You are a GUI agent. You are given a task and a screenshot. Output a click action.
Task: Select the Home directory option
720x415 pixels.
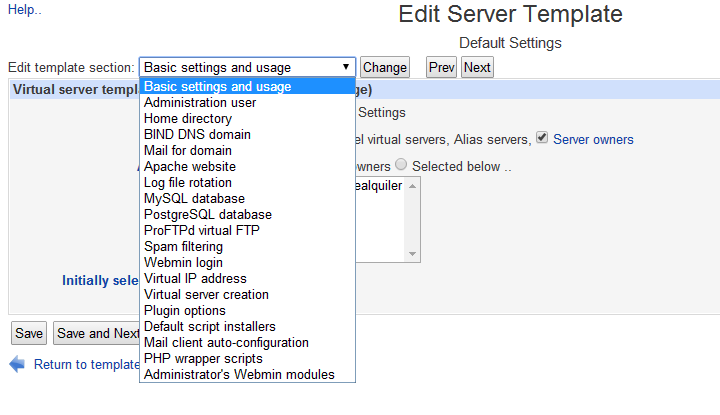click(x=190, y=119)
